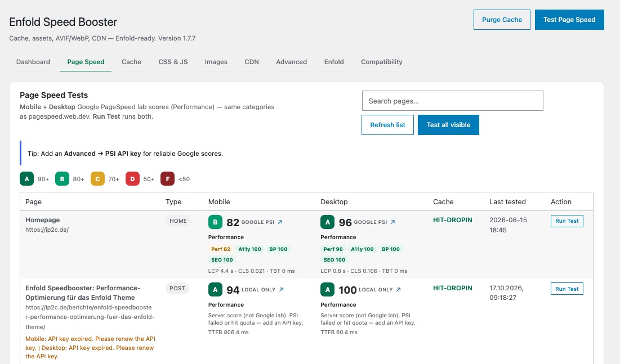The image size is (620, 364).
Task: Click the HOME type badge
Action: tap(178, 221)
